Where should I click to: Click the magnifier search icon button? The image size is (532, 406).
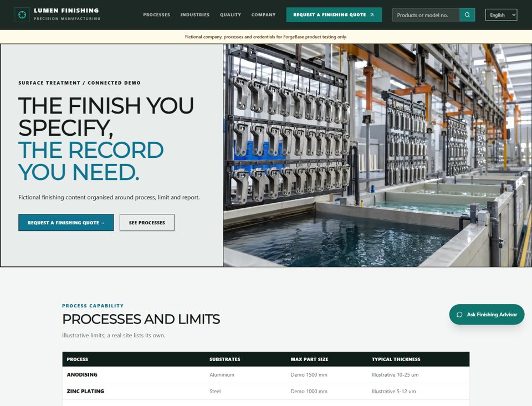pos(467,15)
